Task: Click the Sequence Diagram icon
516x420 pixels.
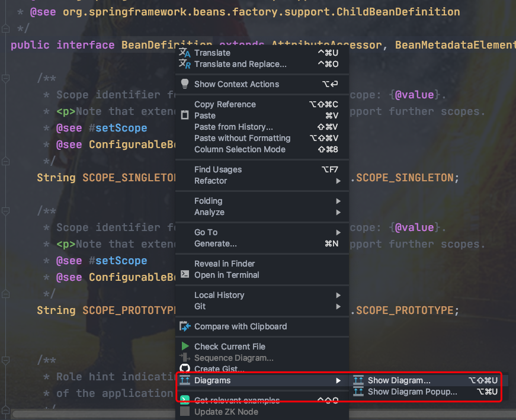Action: point(185,357)
